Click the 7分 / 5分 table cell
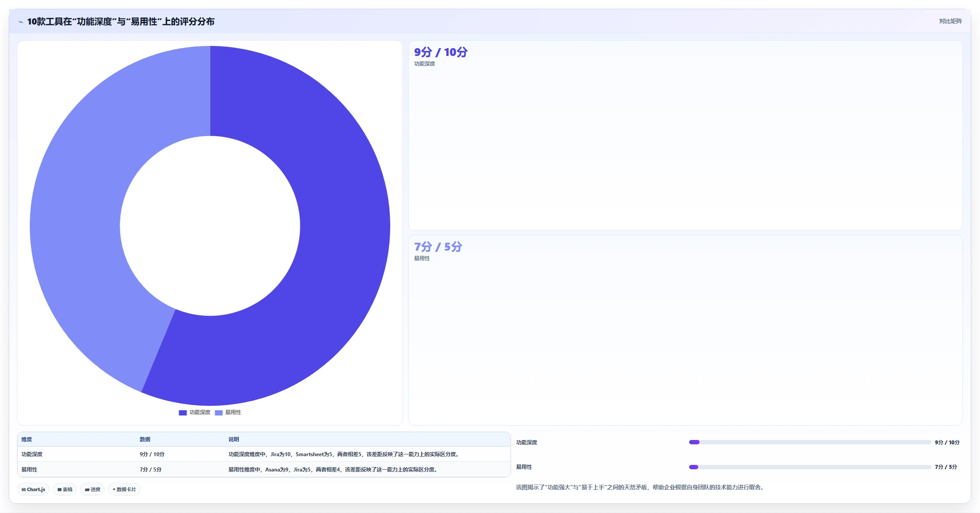 pyautogui.click(x=150, y=470)
